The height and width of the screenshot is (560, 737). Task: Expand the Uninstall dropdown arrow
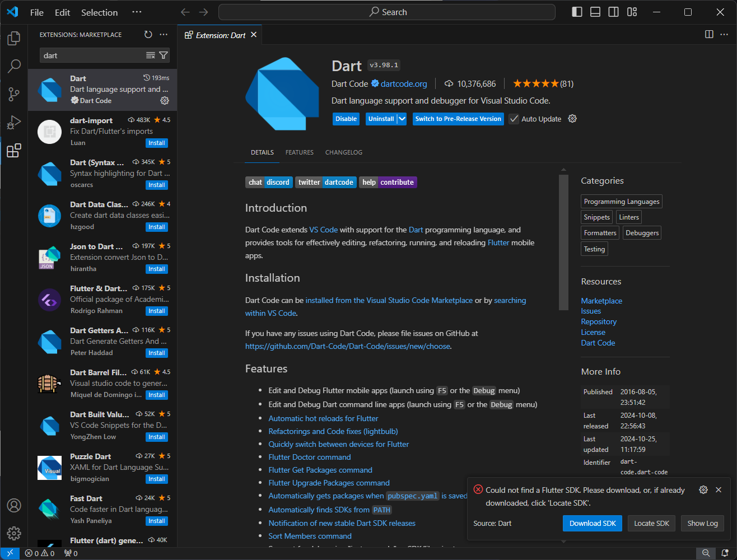pos(402,119)
